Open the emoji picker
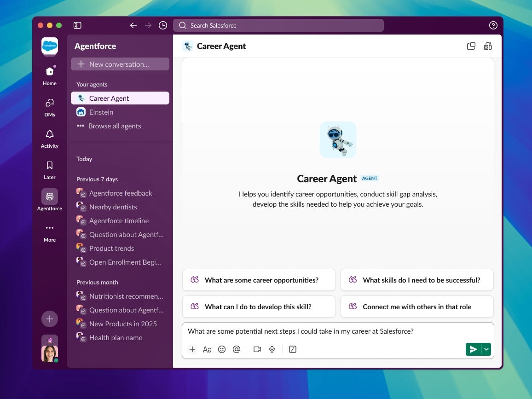Image resolution: width=532 pixels, height=399 pixels. [222, 349]
